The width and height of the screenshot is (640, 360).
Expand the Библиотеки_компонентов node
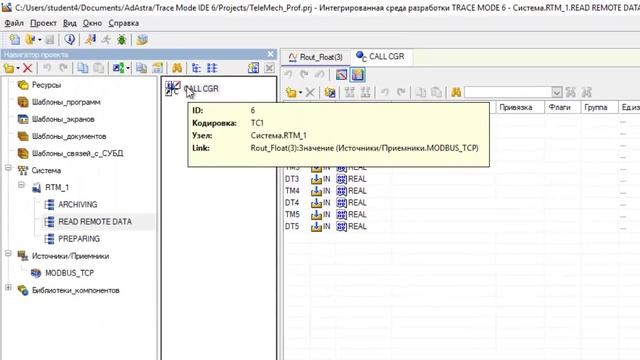8,288
